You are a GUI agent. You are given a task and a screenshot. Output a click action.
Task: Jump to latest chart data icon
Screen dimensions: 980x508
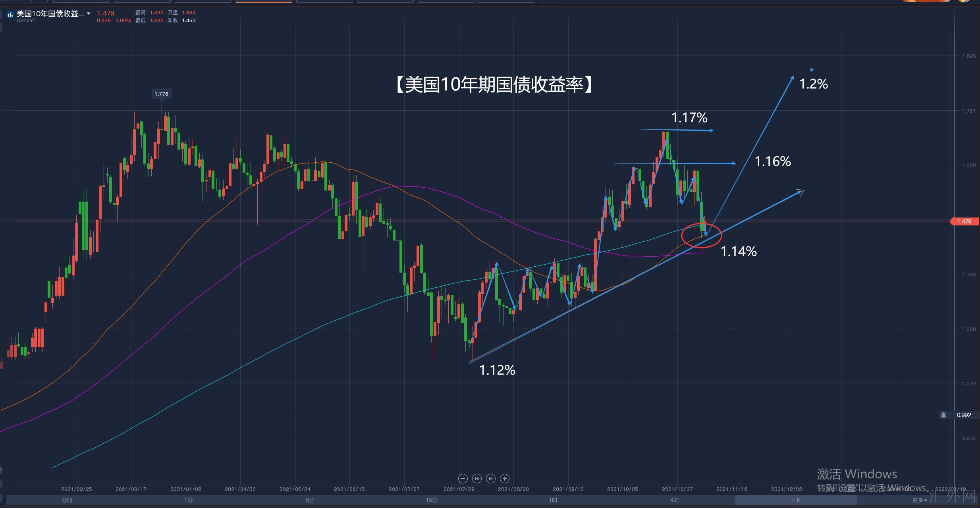491,479
